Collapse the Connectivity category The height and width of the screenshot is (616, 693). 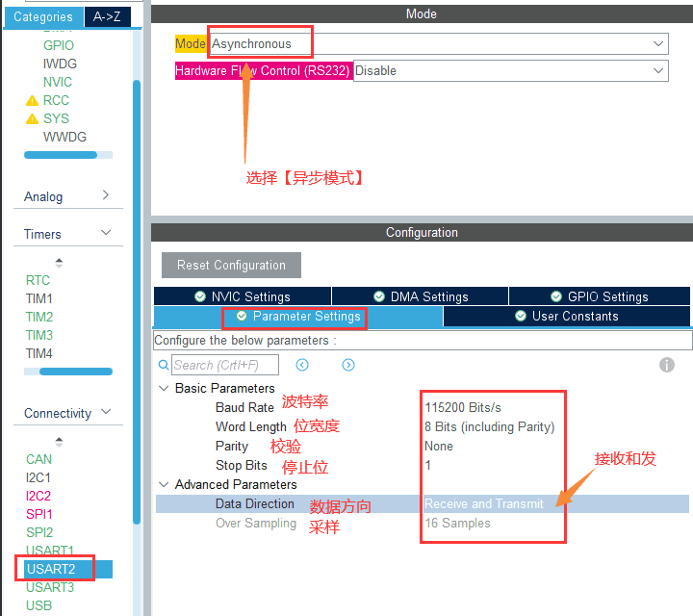click(x=106, y=412)
